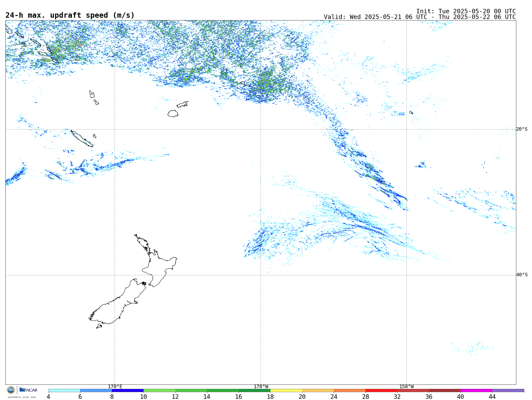The width and height of the screenshot is (532, 400).
Task: Click the NSF logo
Action: pyautogui.click(x=11, y=390)
